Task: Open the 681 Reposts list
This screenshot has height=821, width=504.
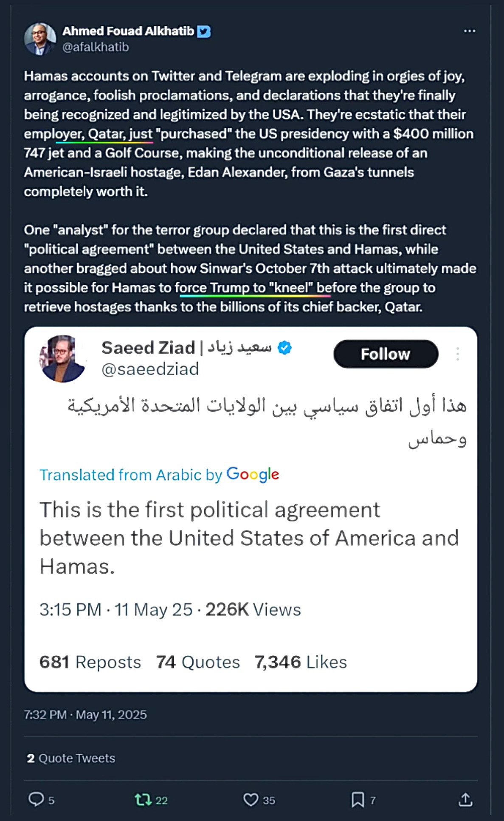Action: point(90,662)
